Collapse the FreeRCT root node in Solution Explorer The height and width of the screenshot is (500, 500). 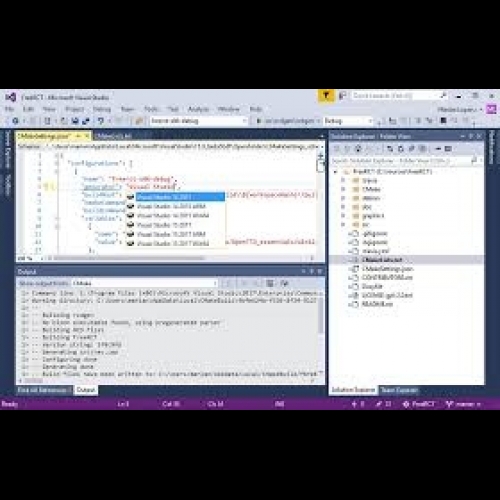pyautogui.click(x=335, y=172)
